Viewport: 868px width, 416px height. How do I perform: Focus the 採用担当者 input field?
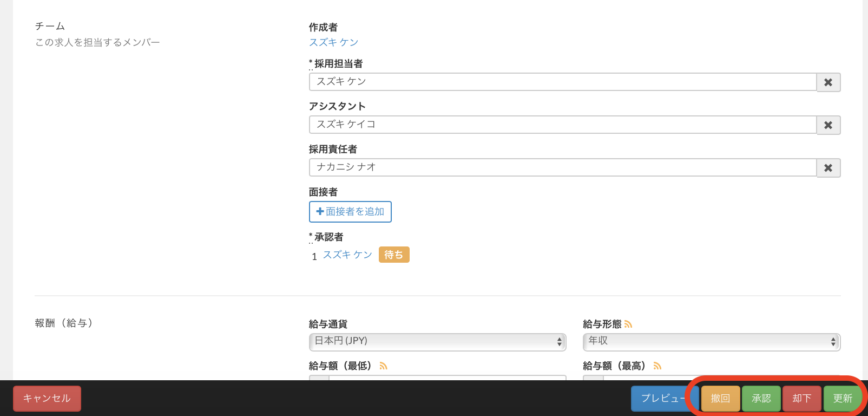(x=562, y=82)
